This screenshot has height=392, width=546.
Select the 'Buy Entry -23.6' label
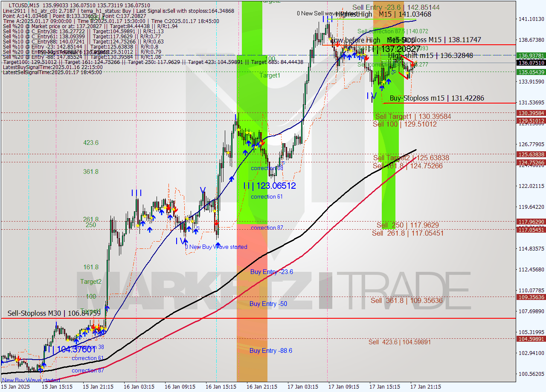(x=271, y=272)
